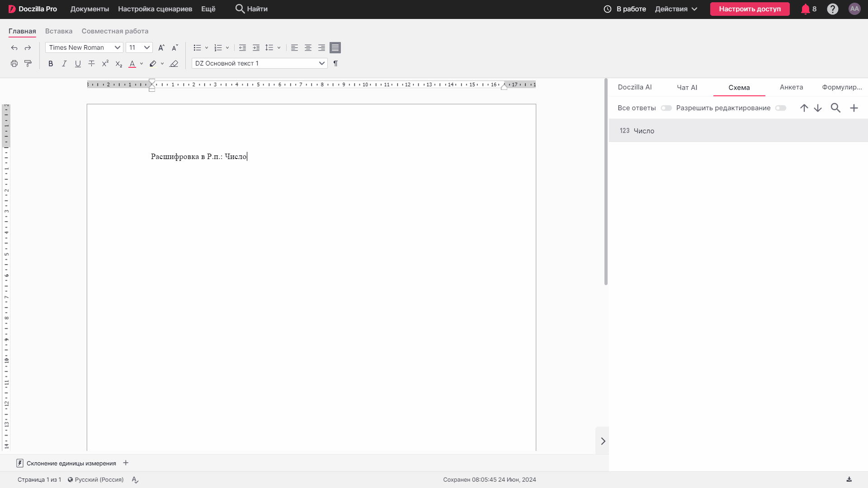Toggle Разрешить редактирование switch
Viewport: 868px width, 488px height.
tap(781, 108)
